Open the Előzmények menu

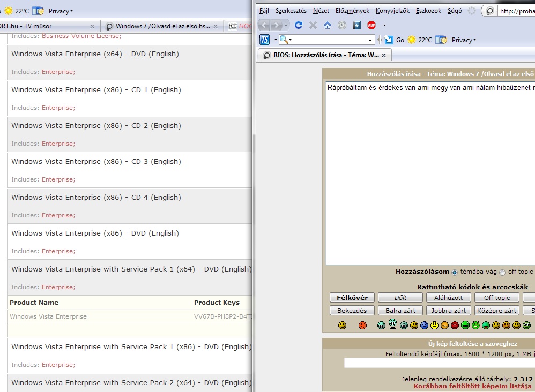(352, 11)
